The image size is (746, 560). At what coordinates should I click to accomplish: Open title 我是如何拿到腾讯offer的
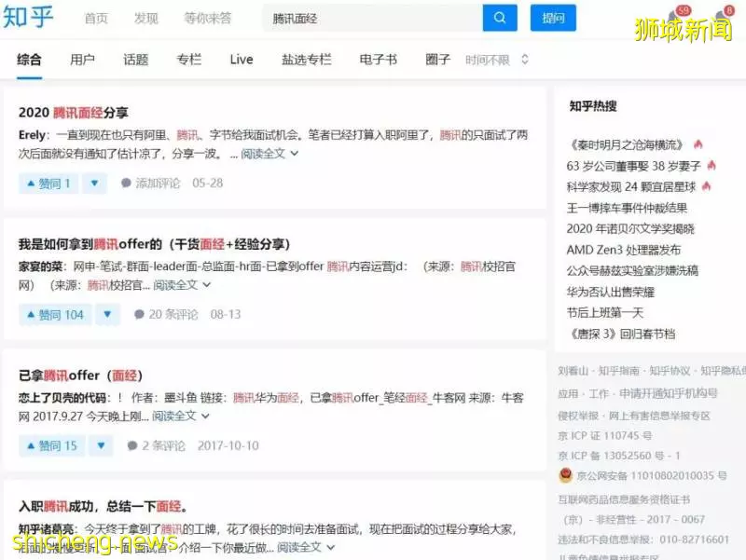[x=154, y=244]
